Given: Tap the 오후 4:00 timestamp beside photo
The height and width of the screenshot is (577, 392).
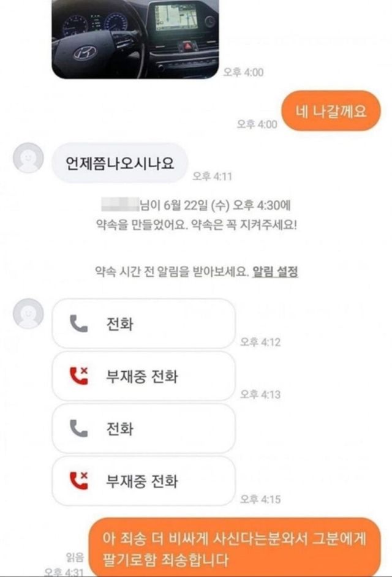Looking at the screenshot, I should pyautogui.click(x=243, y=72).
